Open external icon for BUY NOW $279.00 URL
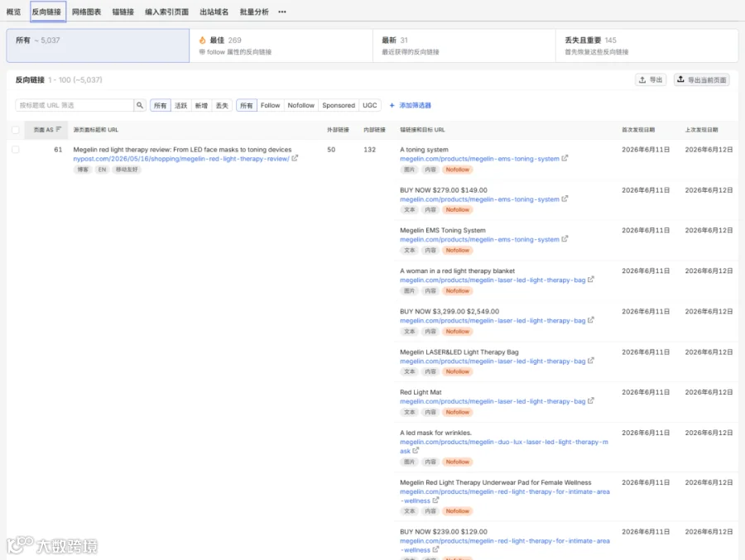The height and width of the screenshot is (560, 745). tap(565, 199)
